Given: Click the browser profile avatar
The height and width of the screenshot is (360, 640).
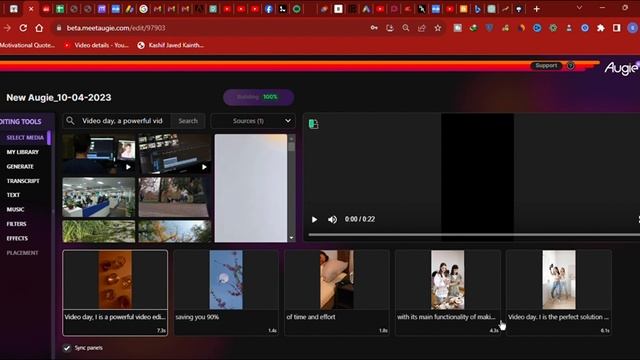Looking at the screenshot, I should pos(632,28).
